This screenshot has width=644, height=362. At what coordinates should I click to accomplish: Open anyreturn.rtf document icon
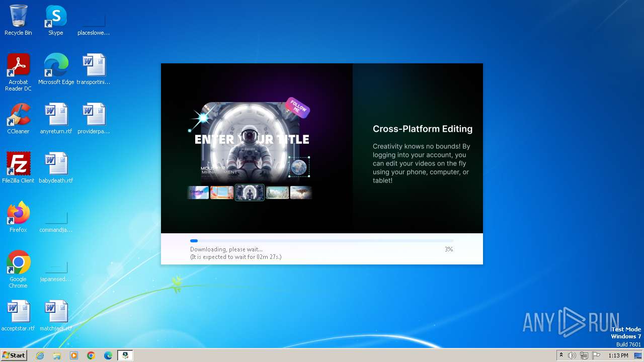coord(56,119)
